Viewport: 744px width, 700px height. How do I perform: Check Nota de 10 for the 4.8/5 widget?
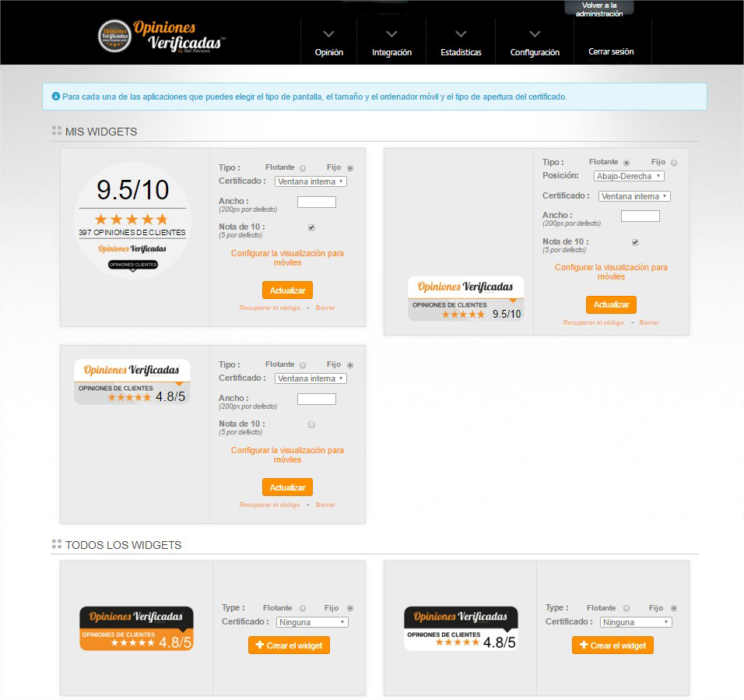311,424
